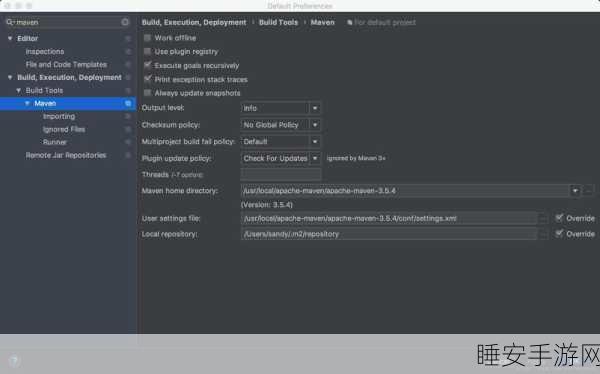Image resolution: width=600 pixels, height=374 pixels.
Task: Collapse the Build Tools tree node
Action: [x=18, y=90]
